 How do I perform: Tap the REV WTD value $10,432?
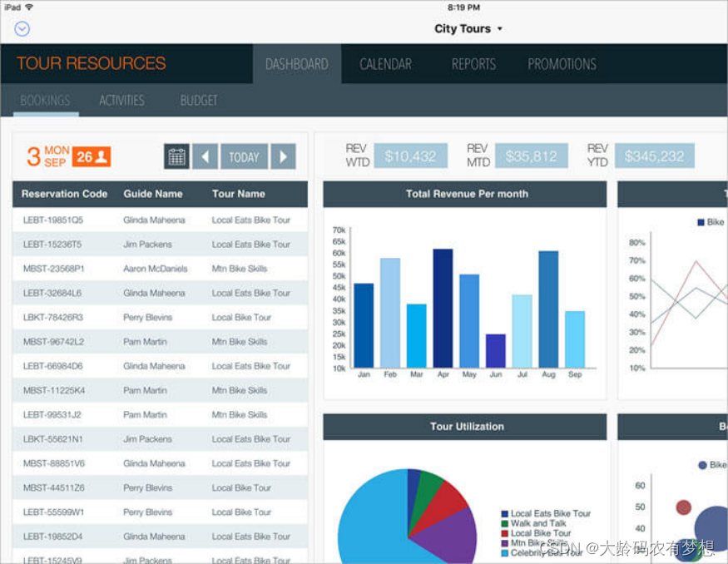point(410,156)
